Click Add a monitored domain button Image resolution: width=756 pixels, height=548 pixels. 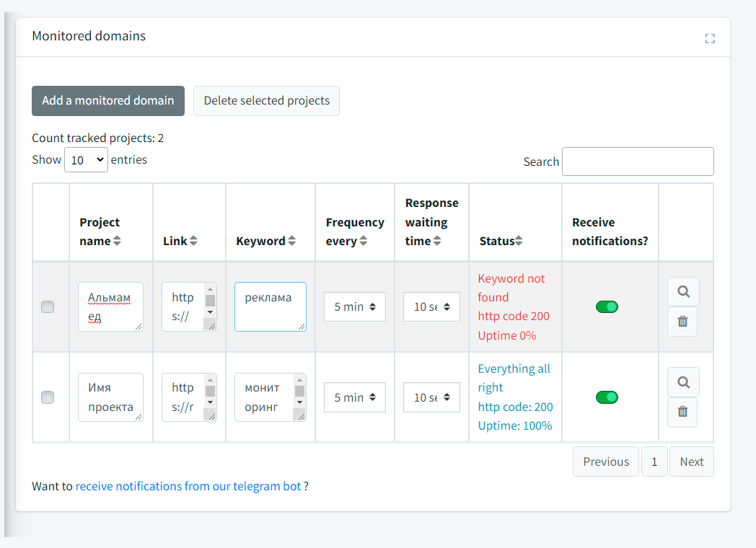(108, 101)
